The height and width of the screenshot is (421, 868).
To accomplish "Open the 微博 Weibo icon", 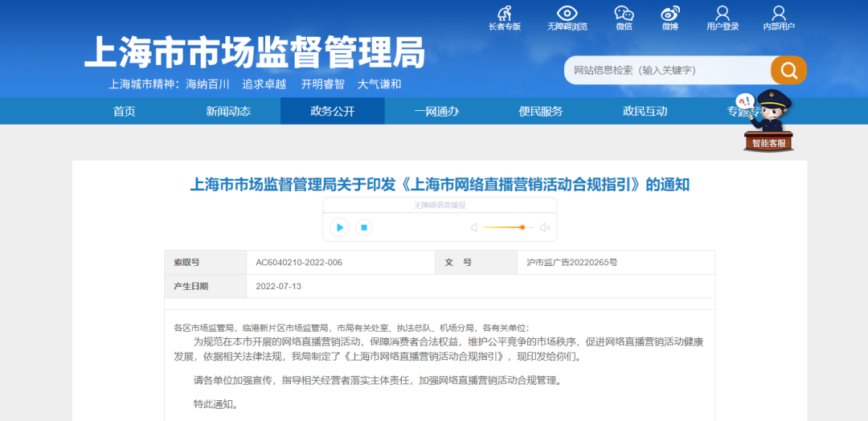I will 670,14.
